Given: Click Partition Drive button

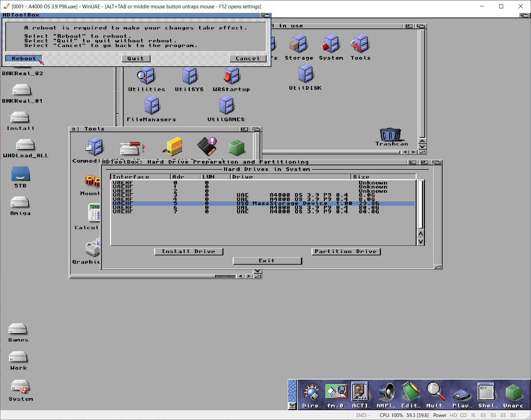Looking at the screenshot, I should pyautogui.click(x=346, y=251).
